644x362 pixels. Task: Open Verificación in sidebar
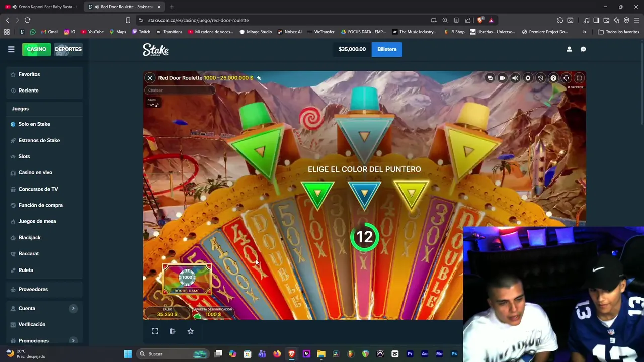44,324
